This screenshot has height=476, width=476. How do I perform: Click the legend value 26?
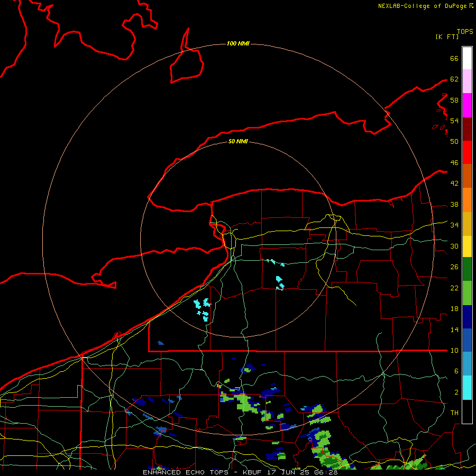click(454, 267)
